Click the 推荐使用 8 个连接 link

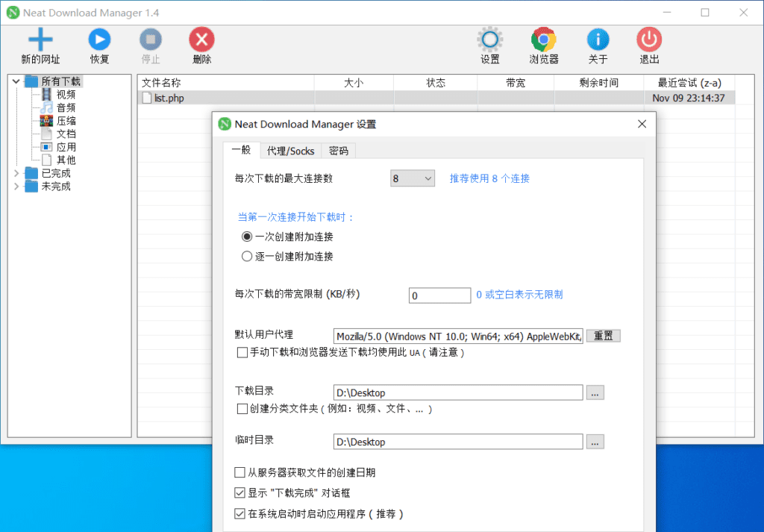pos(489,178)
